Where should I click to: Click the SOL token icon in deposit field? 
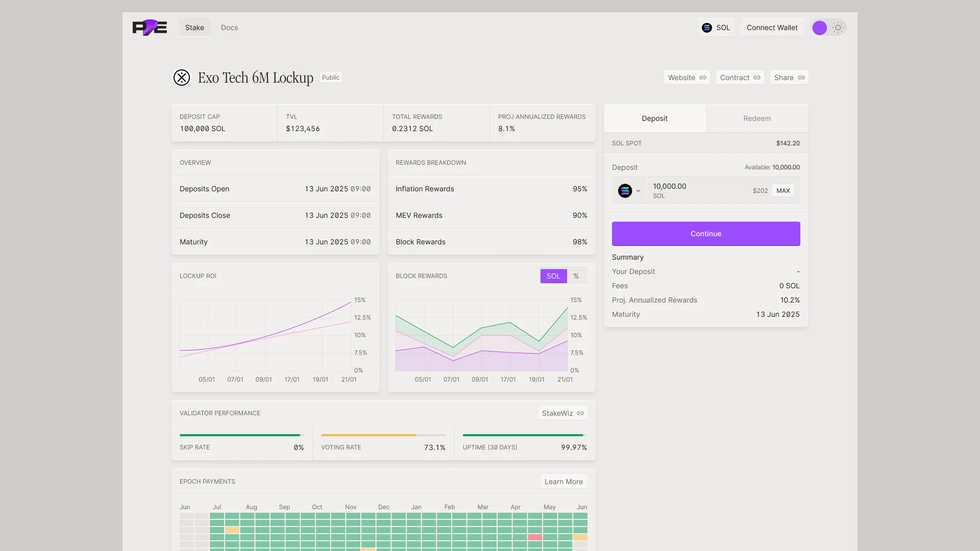click(625, 191)
